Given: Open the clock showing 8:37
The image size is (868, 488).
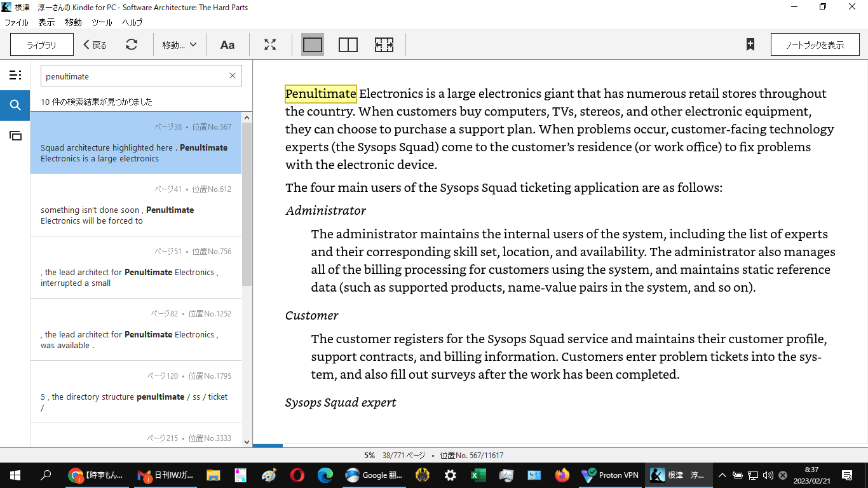Looking at the screenshot, I should (811, 475).
